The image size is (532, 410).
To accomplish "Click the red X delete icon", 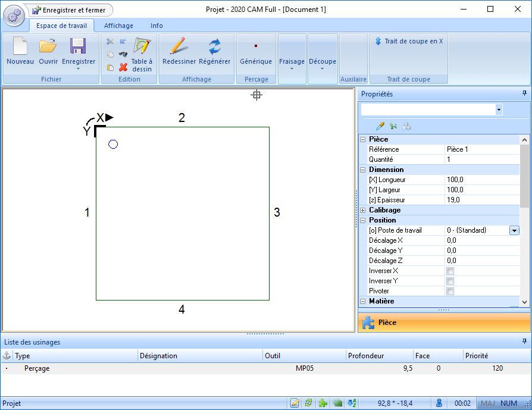I will click(x=123, y=67).
